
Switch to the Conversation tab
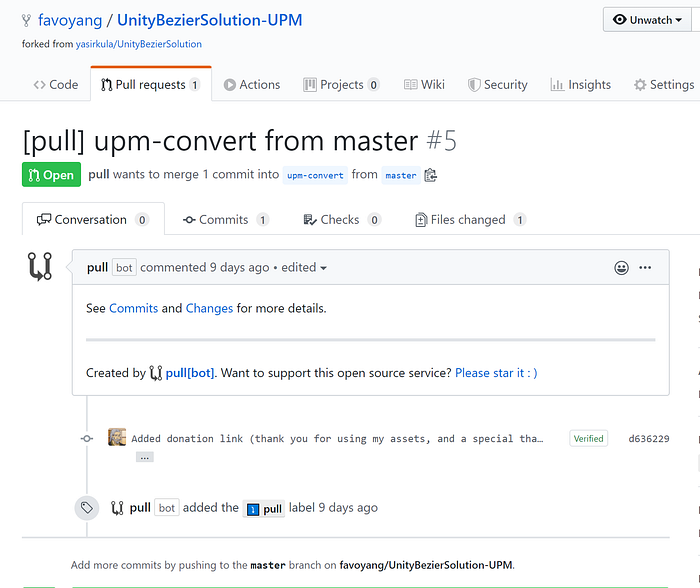[93, 219]
